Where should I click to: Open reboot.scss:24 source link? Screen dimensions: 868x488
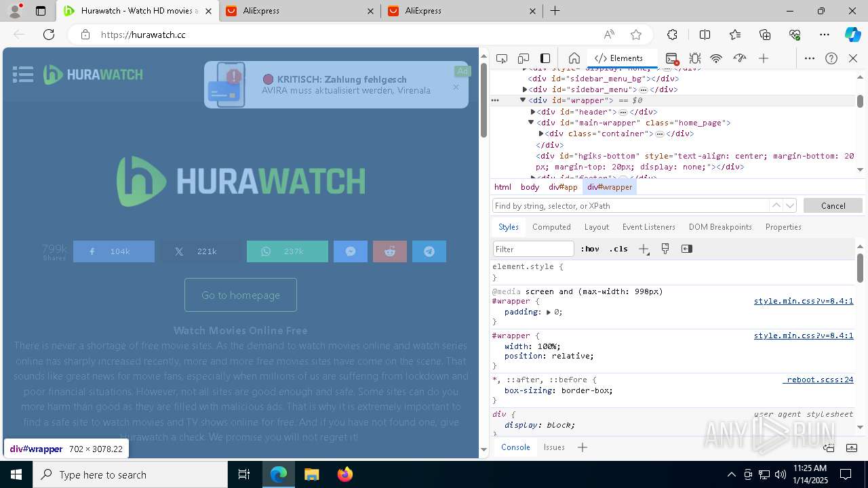[x=818, y=380]
